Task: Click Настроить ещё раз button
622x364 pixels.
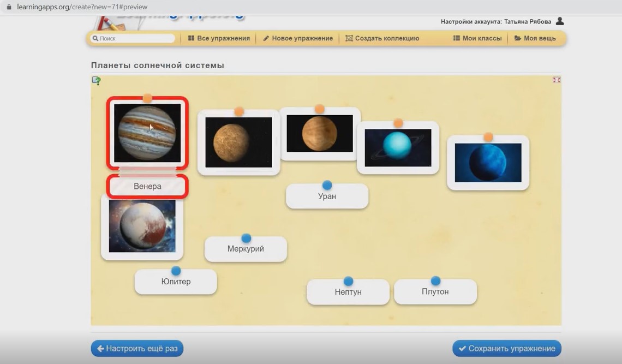Action: [x=137, y=348]
